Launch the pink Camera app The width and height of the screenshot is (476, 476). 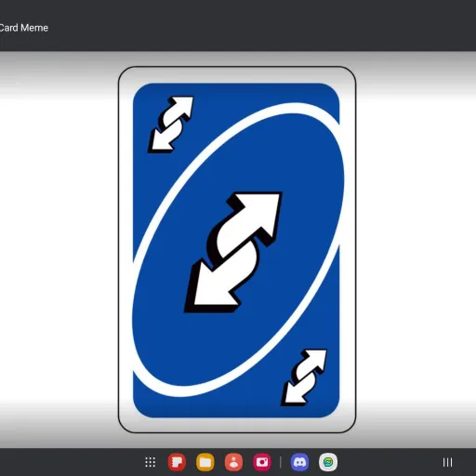pyautogui.click(x=262, y=462)
